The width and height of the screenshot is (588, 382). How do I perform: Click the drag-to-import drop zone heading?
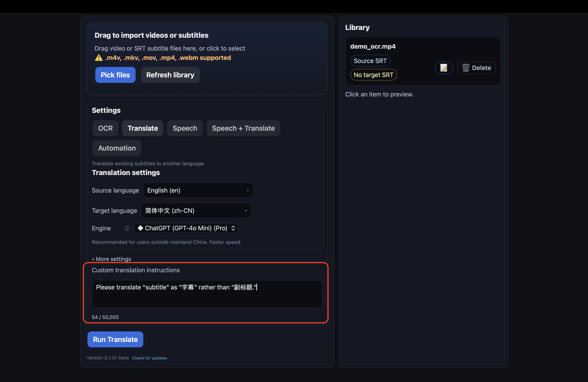click(151, 35)
